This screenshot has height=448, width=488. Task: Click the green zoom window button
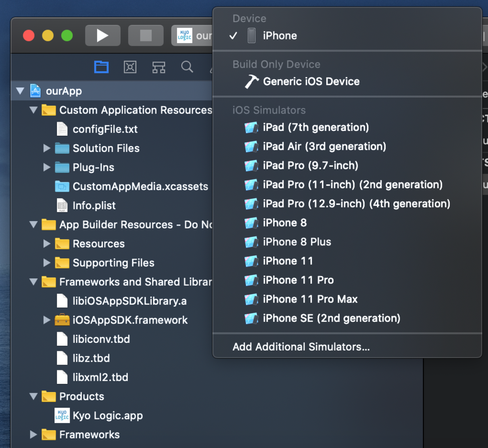coord(67,35)
